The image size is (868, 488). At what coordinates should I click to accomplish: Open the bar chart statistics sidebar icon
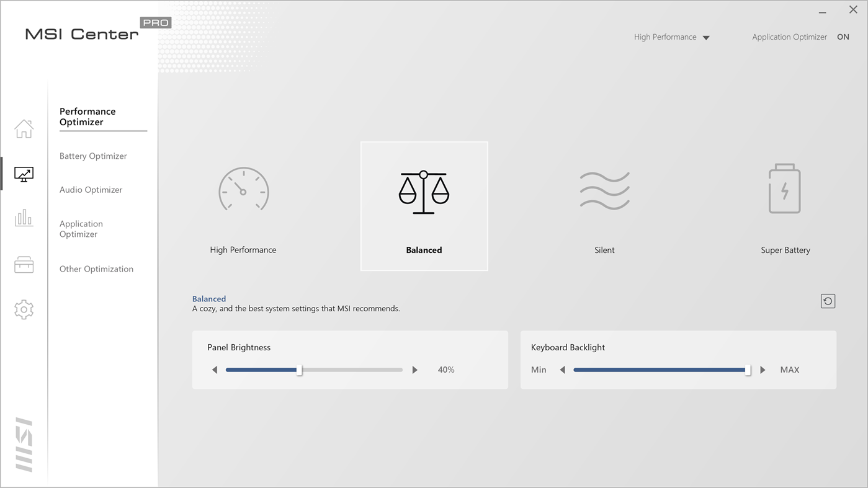(24, 218)
